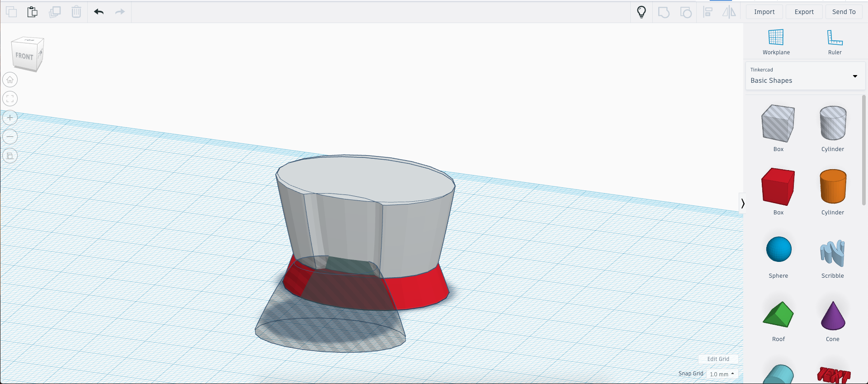Toggle Show All lightbulb icon
868x384 pixels.
click(641, 12)
